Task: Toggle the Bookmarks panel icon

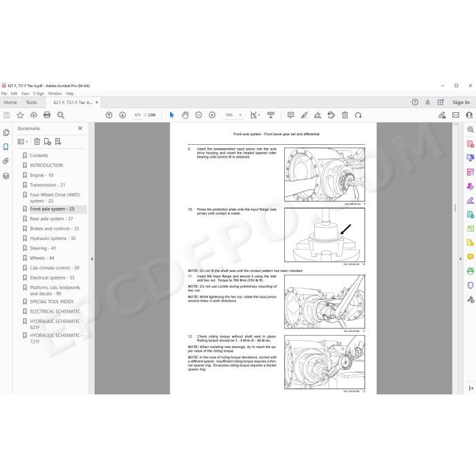Action: click(6, 147)
